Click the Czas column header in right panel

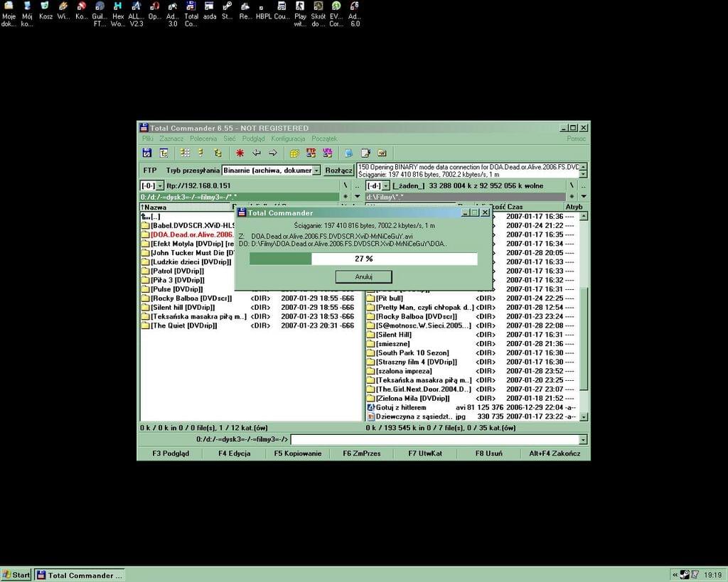[x=534, y=207]
